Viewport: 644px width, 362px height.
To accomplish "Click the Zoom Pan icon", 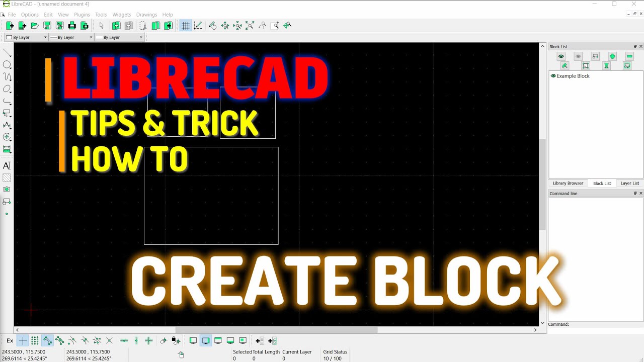I will click(287, 26).
